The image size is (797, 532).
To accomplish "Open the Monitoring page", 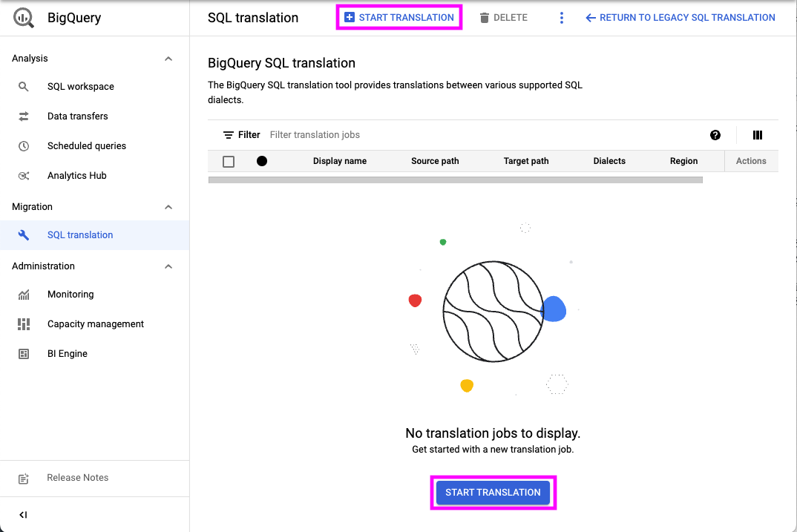I will tap(70, 294).
